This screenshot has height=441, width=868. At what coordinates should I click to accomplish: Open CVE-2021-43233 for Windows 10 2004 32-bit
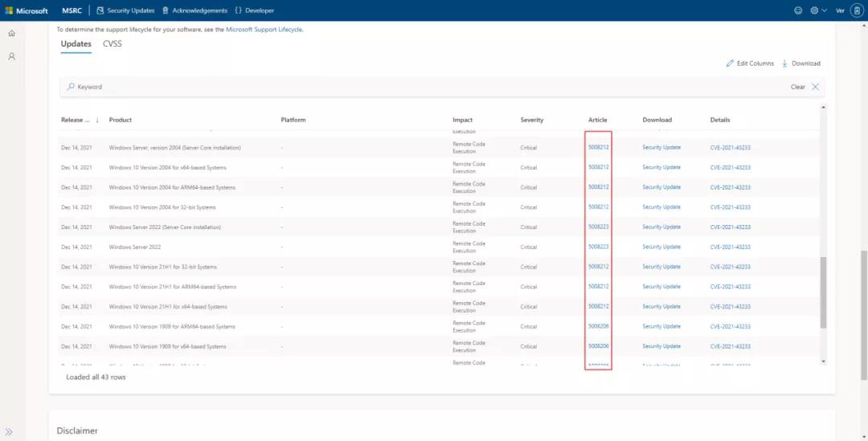point(730,207)
